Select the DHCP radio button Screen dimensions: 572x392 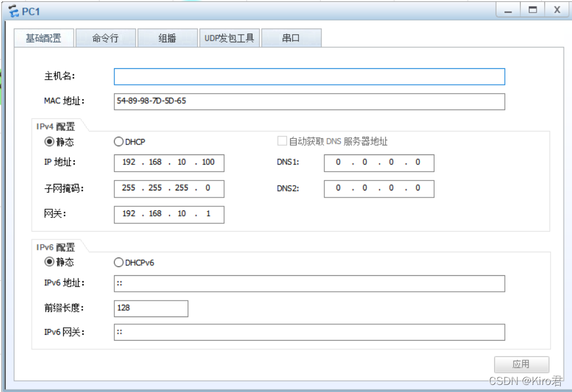click(x=119, y=141)
